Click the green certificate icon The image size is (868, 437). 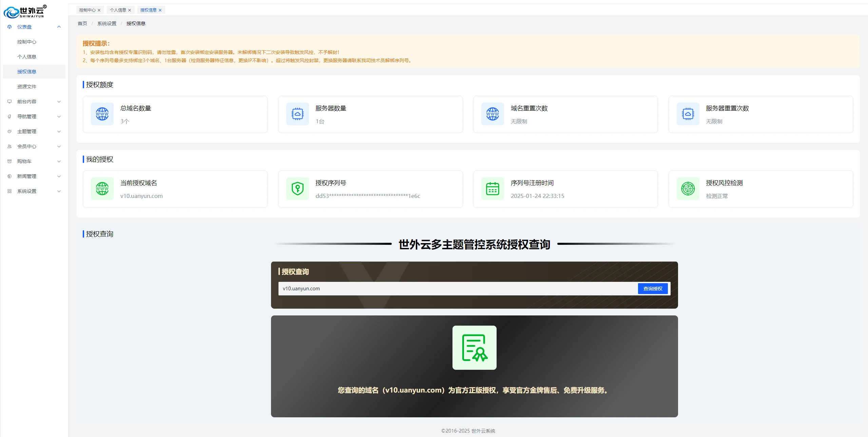[474, 348]
